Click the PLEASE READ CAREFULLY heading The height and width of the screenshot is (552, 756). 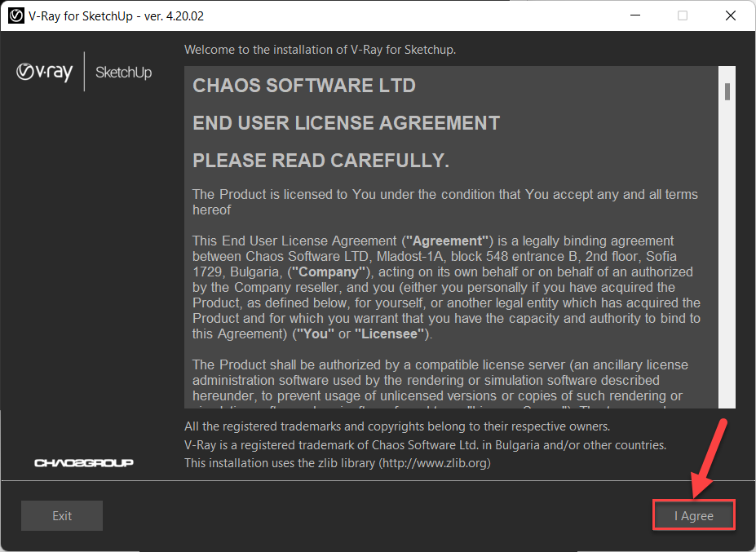[321, 161]
